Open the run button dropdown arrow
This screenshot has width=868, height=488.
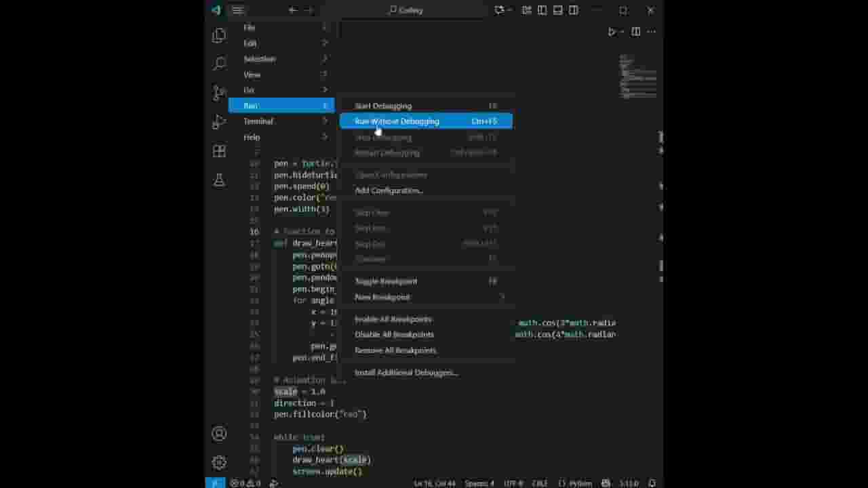[x=622, y=32]
